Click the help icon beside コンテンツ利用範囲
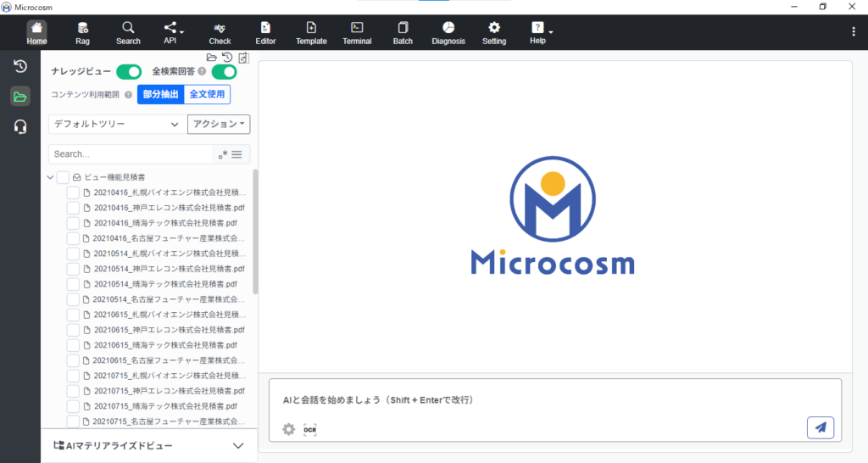The image size is (868, 463). 129,95
